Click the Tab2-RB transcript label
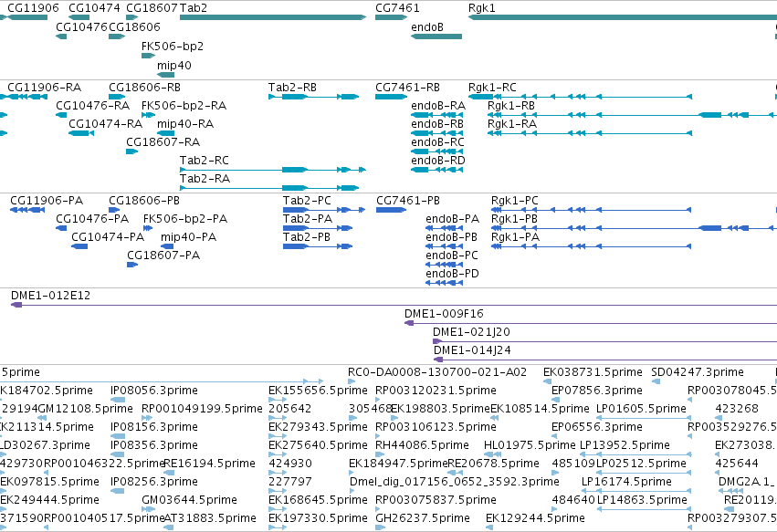The image size is (777, 532). coord(292,88)
